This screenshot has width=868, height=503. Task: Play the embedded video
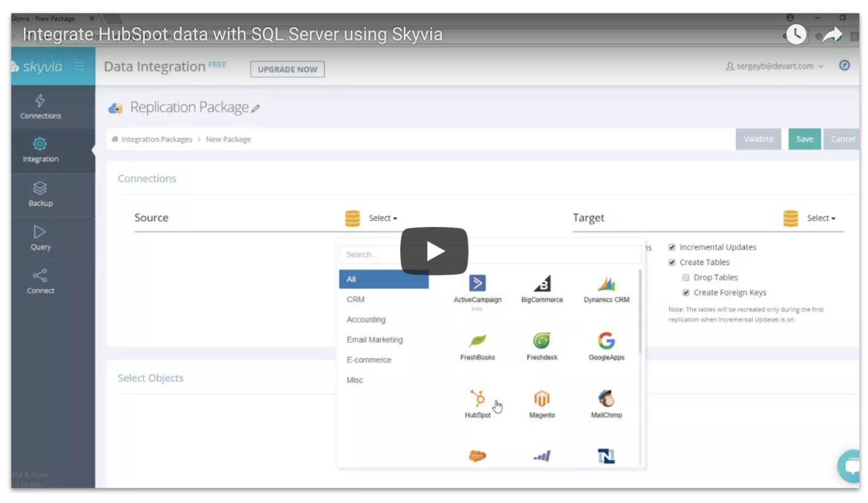coord(434,251)
